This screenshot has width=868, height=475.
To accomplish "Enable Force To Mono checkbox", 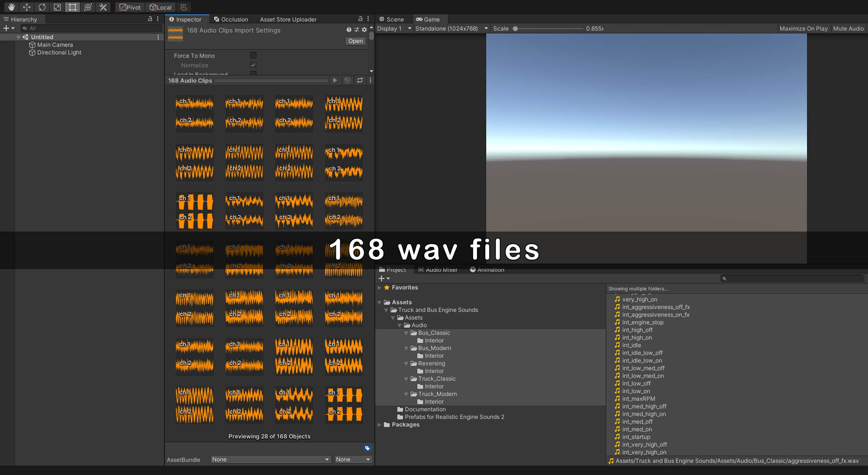I will point(253,55).
